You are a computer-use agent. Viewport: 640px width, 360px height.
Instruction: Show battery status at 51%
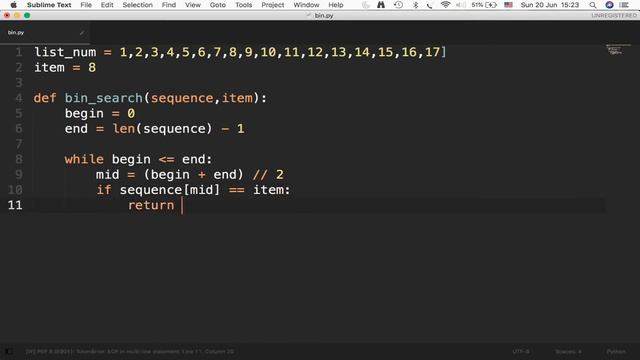[484, 5]
